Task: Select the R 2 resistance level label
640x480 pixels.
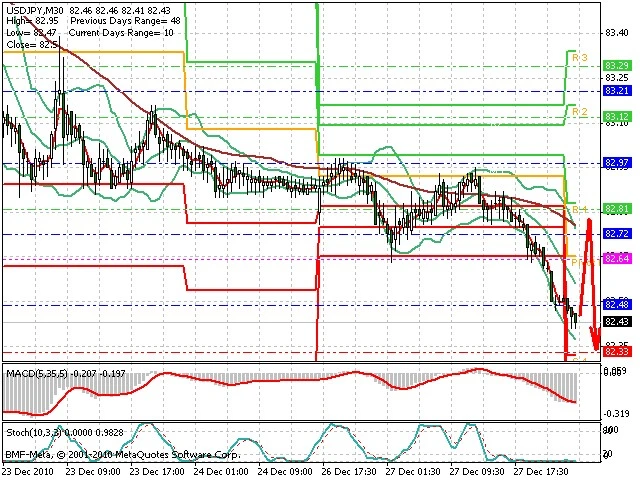Action: click(580, 112)
